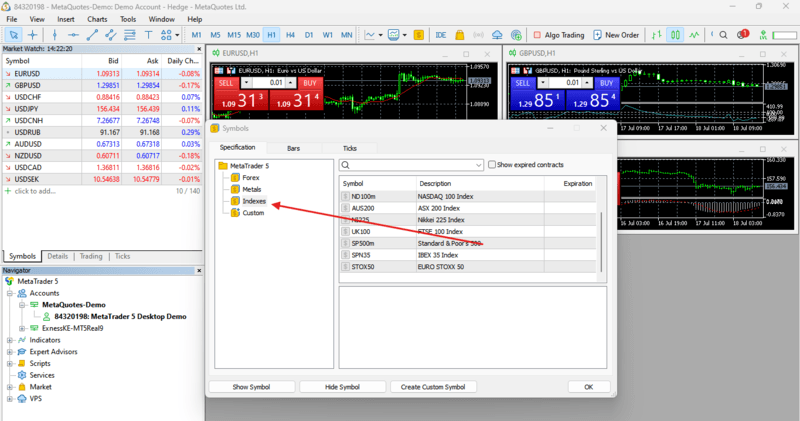Open the signals broadcast icon
The height and width of the screenshot is (421, 800).
(x=478, y=35)
